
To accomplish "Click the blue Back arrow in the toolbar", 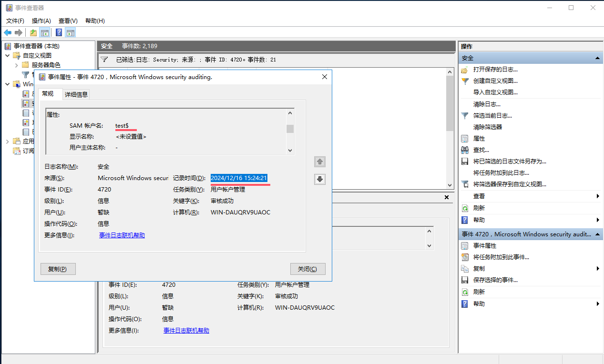I will pos(8,32).
